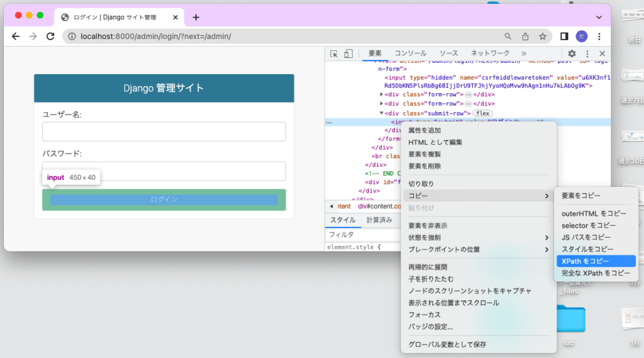Toggle the device toolbar icon in DevTools
The image size is (644, 358).
pos(348,54)
